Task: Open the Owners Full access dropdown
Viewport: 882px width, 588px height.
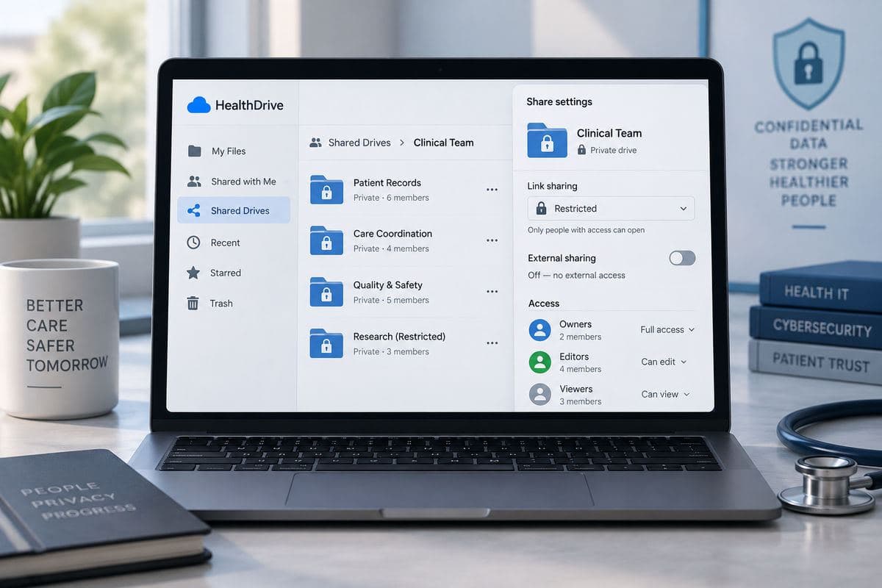Action: [x=667, y=330]
